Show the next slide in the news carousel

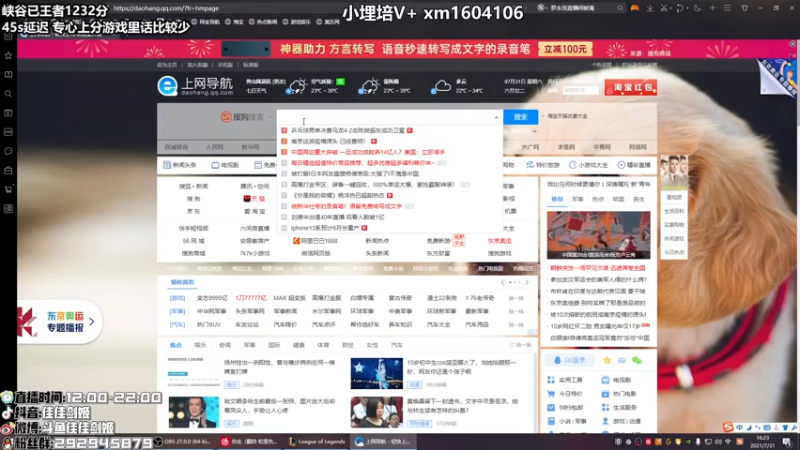tap(646, 235)
